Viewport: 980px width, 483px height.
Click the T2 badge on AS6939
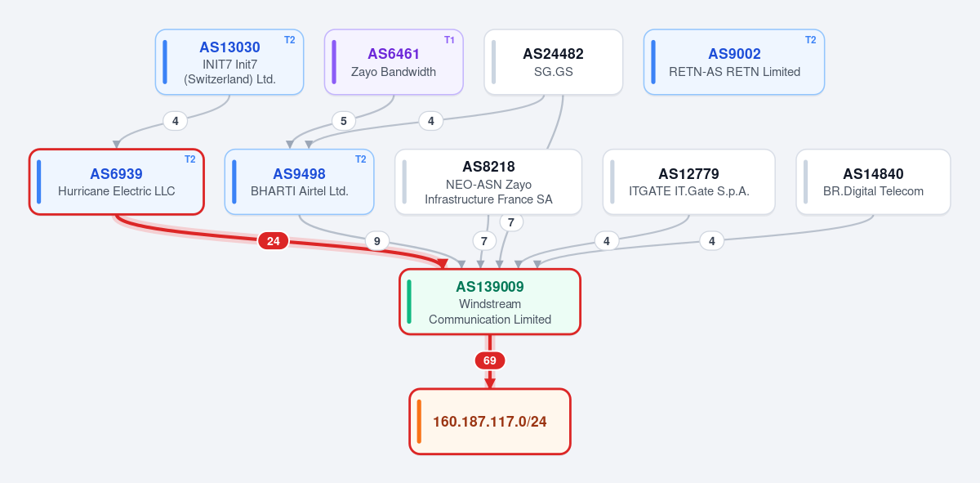pyautogui.click(x=189, y=159)
